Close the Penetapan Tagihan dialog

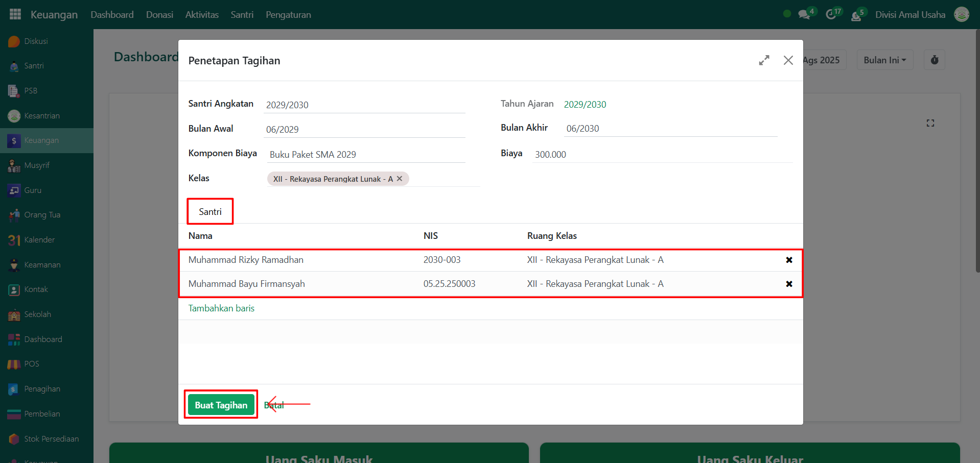(x=788, y=60)
